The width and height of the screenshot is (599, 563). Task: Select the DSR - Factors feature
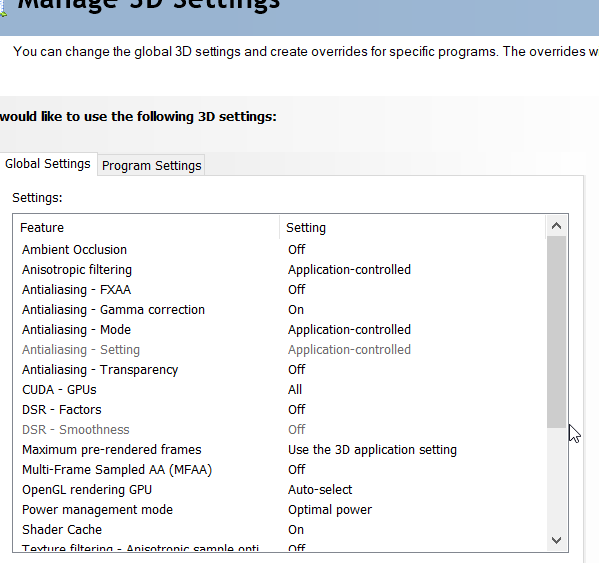click(x=62, y=410)
